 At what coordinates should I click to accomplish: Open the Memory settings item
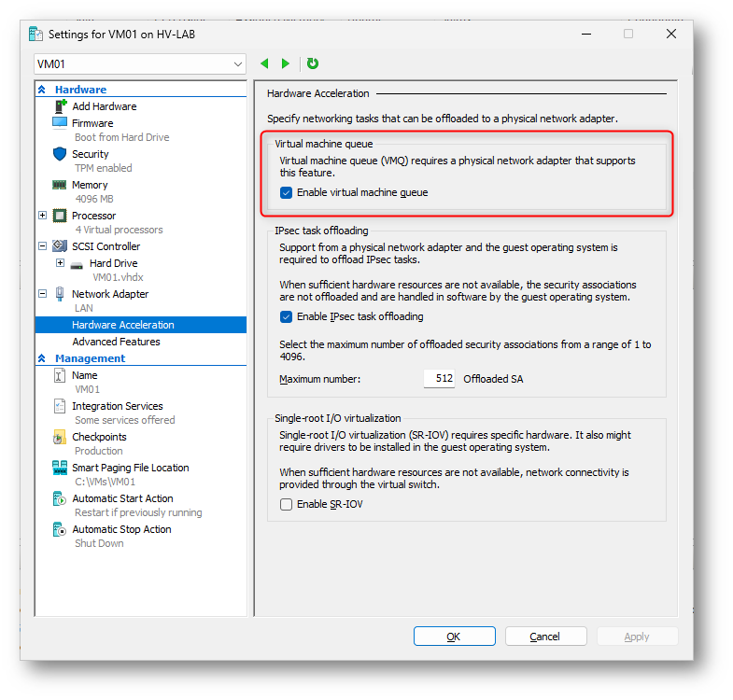tap(90, 185)
